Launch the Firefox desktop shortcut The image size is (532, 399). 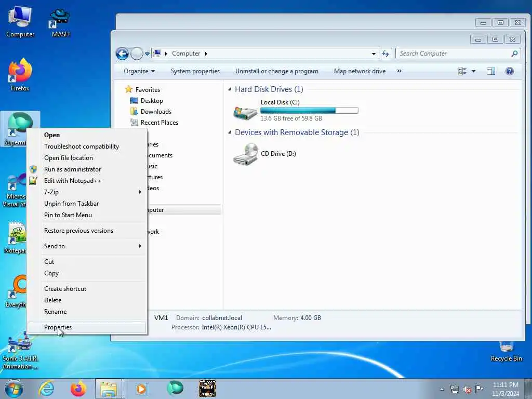[20, 75]
